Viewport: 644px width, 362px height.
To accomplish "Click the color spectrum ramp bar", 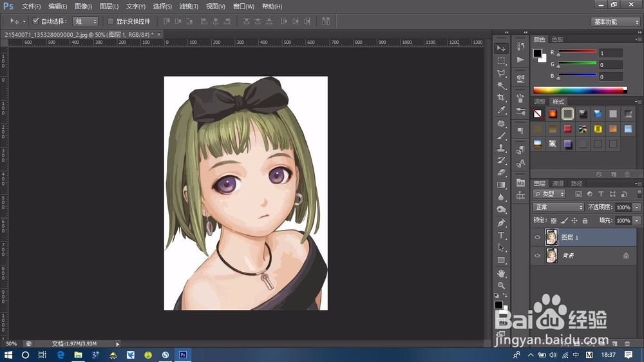I will (x=580, y=90).
